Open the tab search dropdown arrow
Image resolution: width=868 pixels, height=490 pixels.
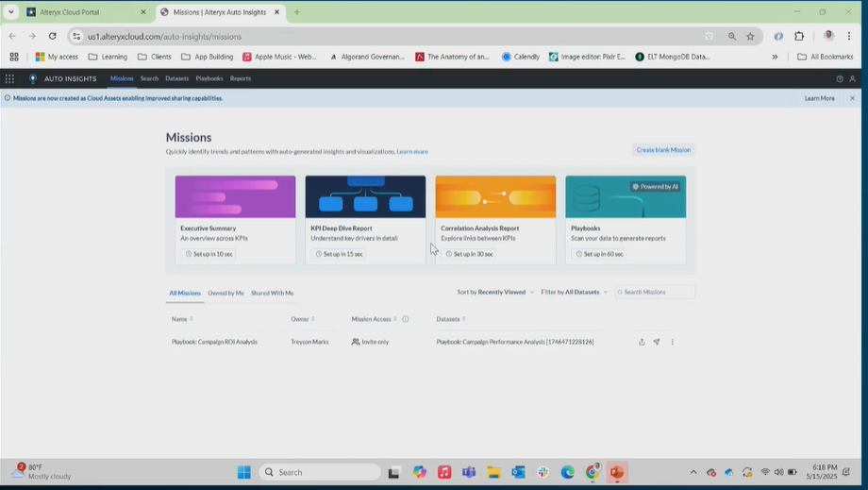pos(10,11)
